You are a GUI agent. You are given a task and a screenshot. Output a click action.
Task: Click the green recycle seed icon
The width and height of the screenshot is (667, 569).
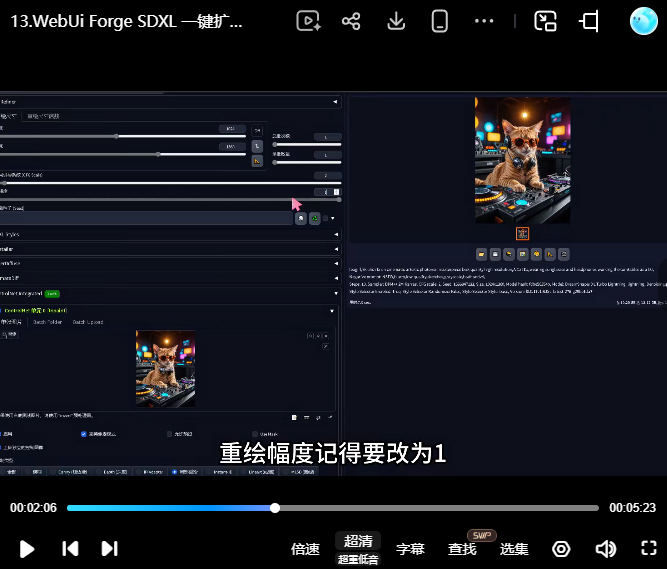tap(315, 219)
